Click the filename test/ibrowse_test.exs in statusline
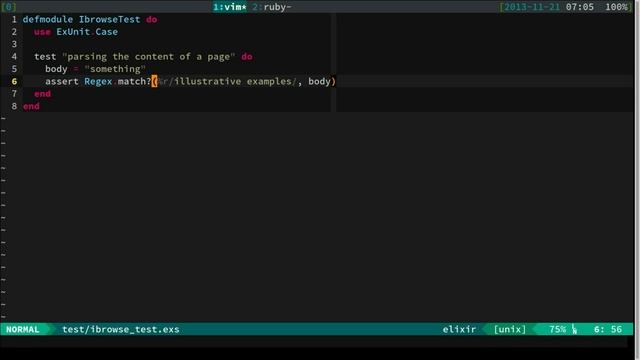 tap(121, 329)
